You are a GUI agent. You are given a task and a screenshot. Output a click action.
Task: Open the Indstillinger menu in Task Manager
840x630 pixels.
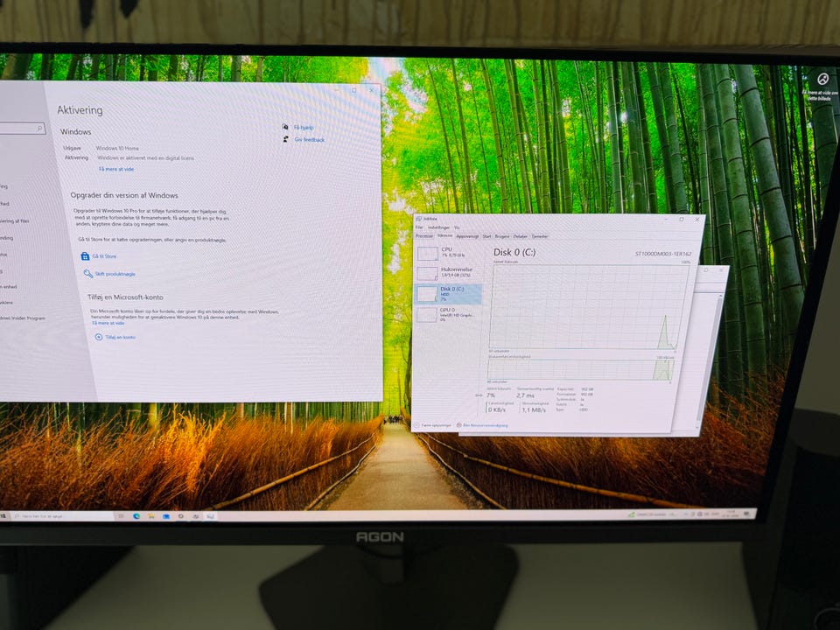[438, 227]
